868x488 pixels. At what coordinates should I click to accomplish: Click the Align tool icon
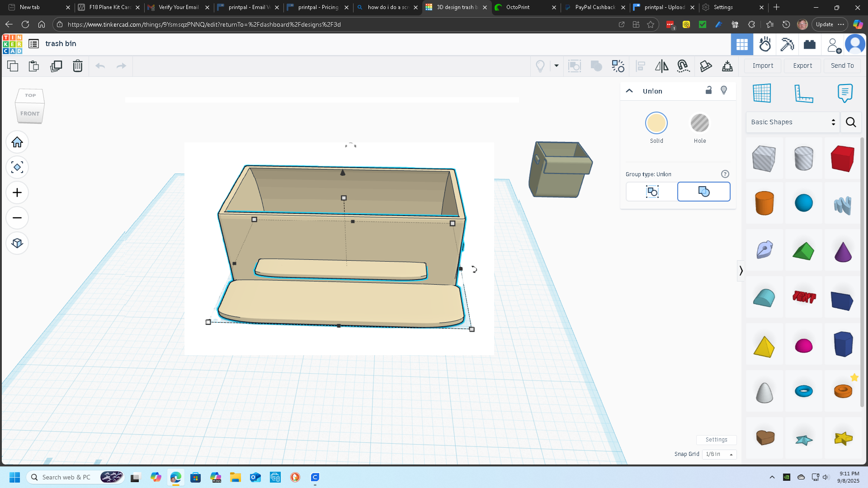tap(640, 66)
